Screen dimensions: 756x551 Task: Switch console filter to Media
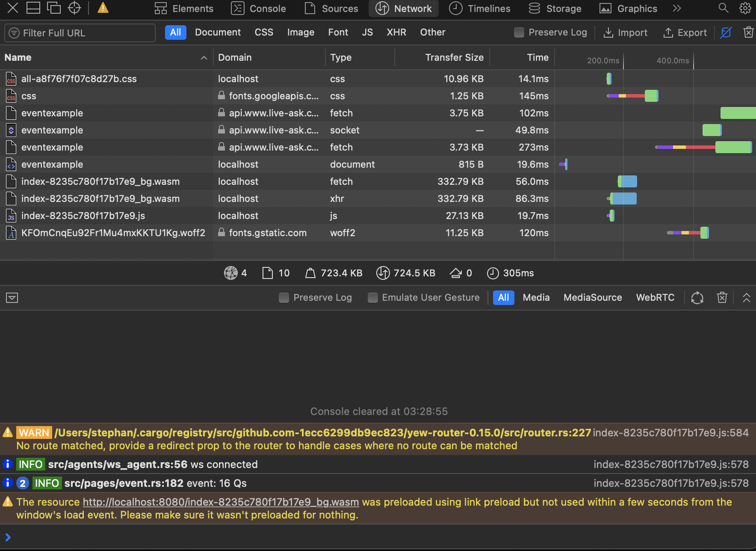pyautogui.click(x=536, y=297)
